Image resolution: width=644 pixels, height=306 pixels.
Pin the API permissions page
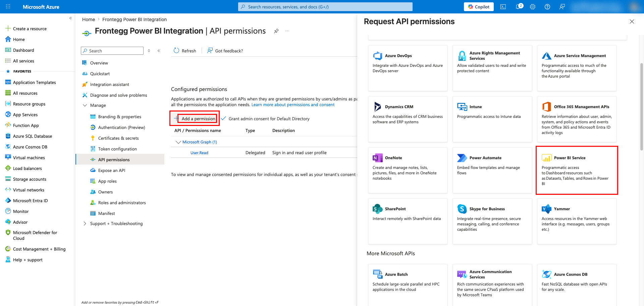[x=276, y=31]
